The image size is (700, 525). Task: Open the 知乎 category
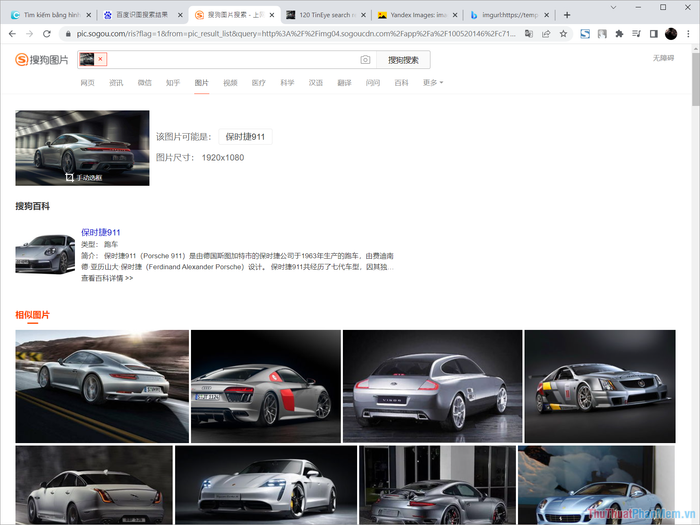coord(173,83)
